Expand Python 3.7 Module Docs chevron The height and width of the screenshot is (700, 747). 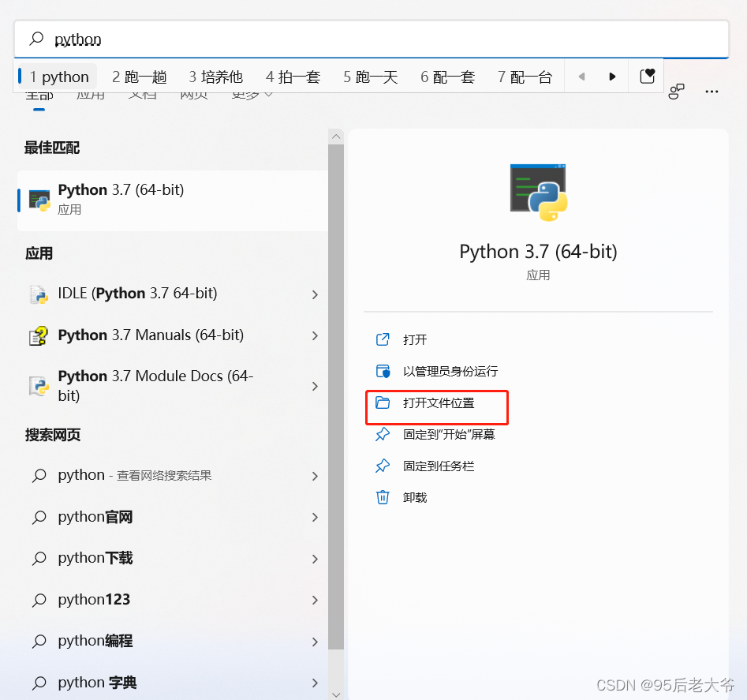pos(315,387)
